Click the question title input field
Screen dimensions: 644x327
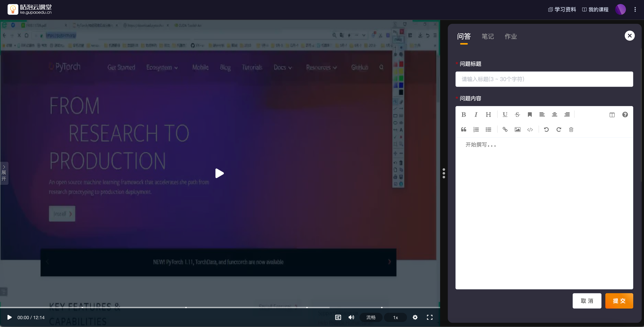tap(544, 79)
